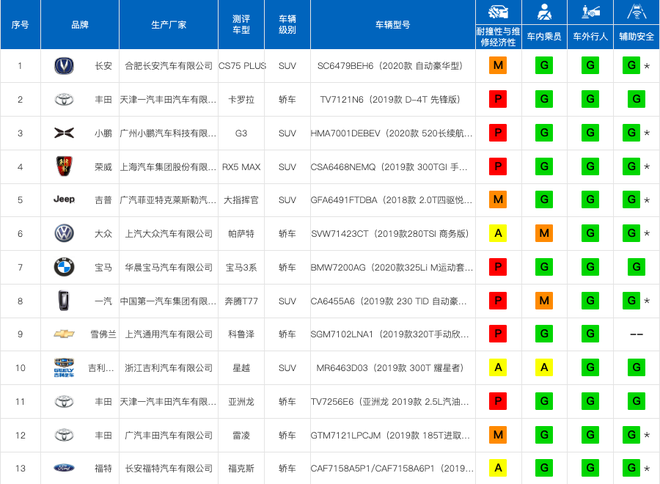Click the Volkswagen logo in row 6

pos(64,233)
